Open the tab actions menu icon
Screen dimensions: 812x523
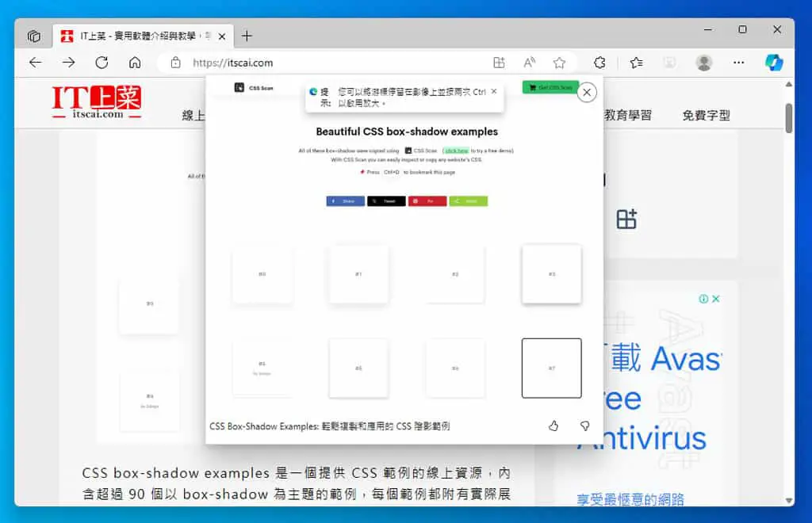34,36
